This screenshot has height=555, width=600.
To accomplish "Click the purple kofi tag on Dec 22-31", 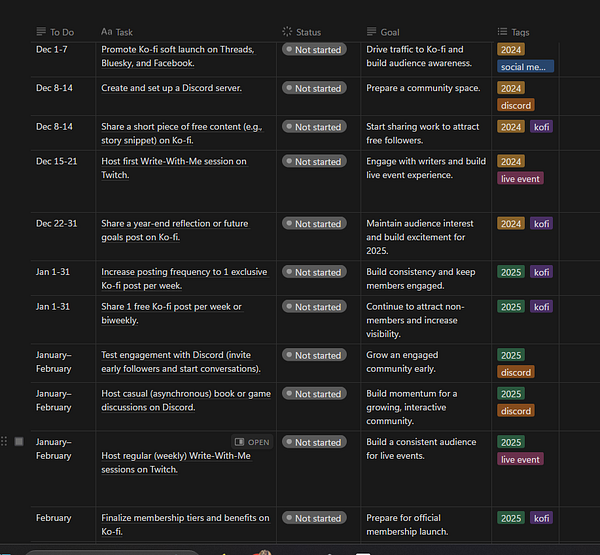I will pos(541,224).
